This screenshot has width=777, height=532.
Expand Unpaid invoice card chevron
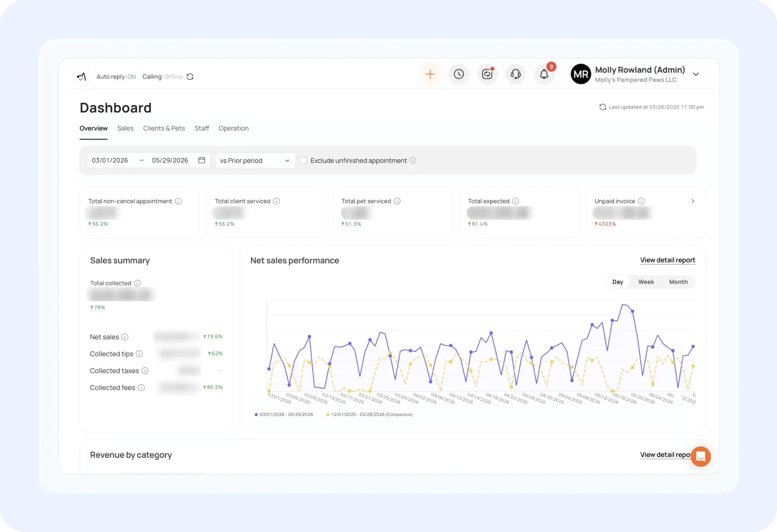coord(693,201)
